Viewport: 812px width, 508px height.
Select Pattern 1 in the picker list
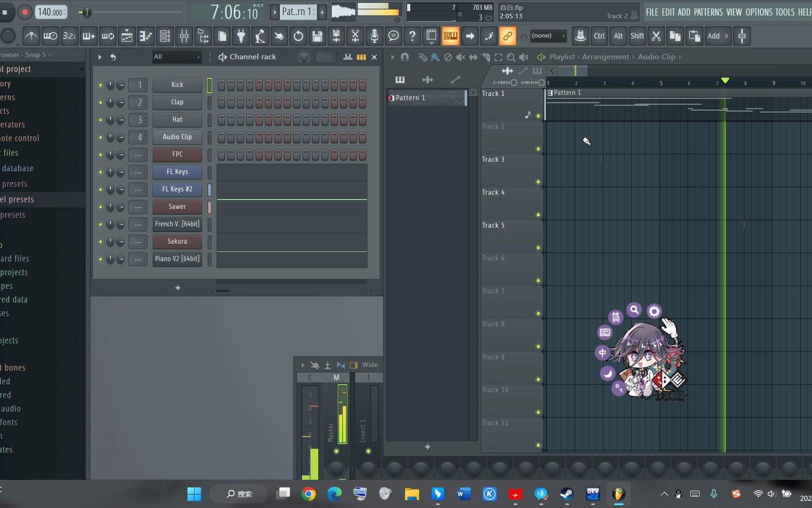pyautogui.click(x=426, y=98)
